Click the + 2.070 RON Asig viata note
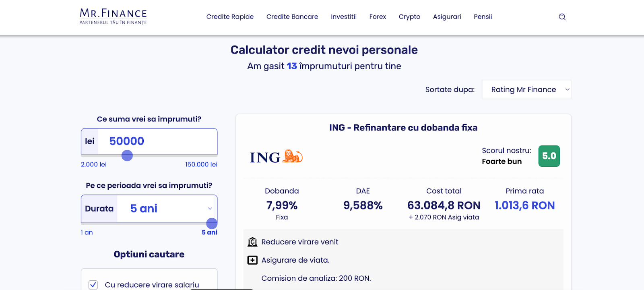This screenshot has width=644, height=290. pyautogui.click(x=444, y=217)
